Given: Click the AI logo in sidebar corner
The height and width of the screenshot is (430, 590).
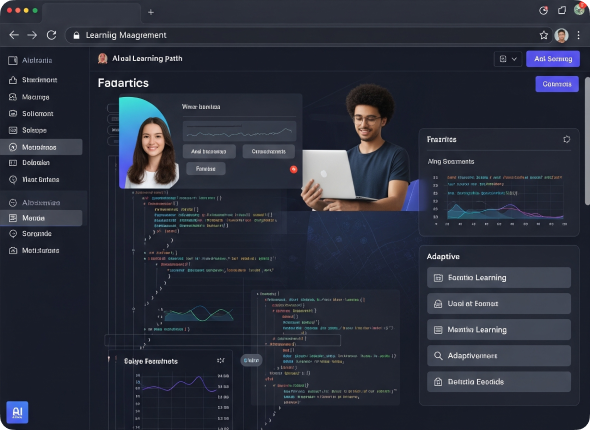Looking at the screenshot, I should coord(17,412).
